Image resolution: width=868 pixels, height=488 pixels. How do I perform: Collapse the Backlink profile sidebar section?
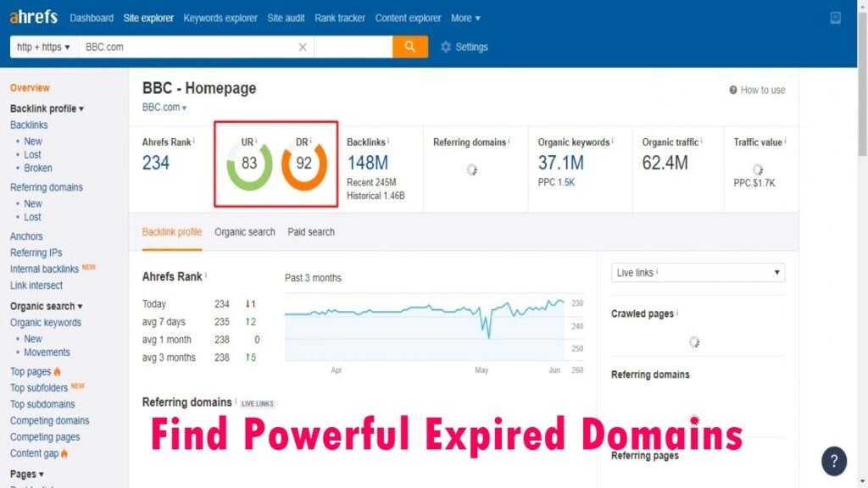pyautogui.click(x=47, y=108)
